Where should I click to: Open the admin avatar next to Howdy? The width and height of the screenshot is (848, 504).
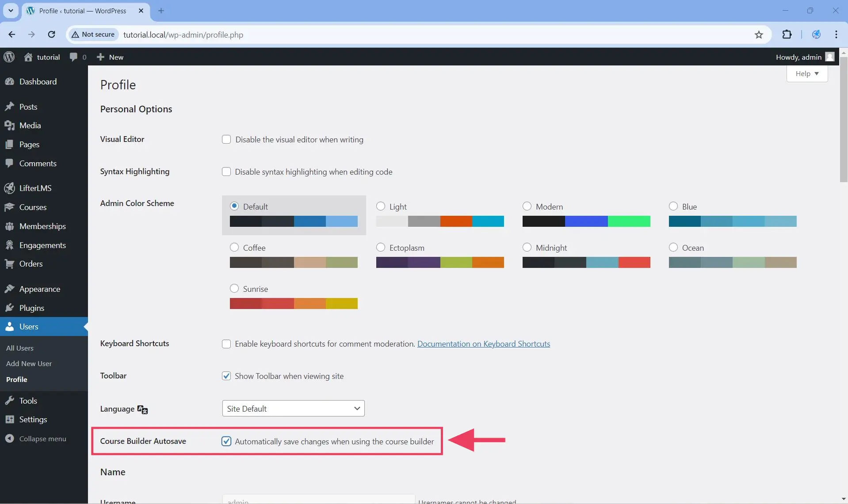click(x=830, y=57)
